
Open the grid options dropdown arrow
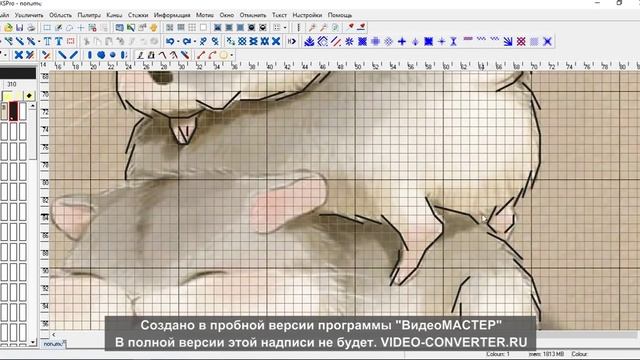(x=285, y=28)
